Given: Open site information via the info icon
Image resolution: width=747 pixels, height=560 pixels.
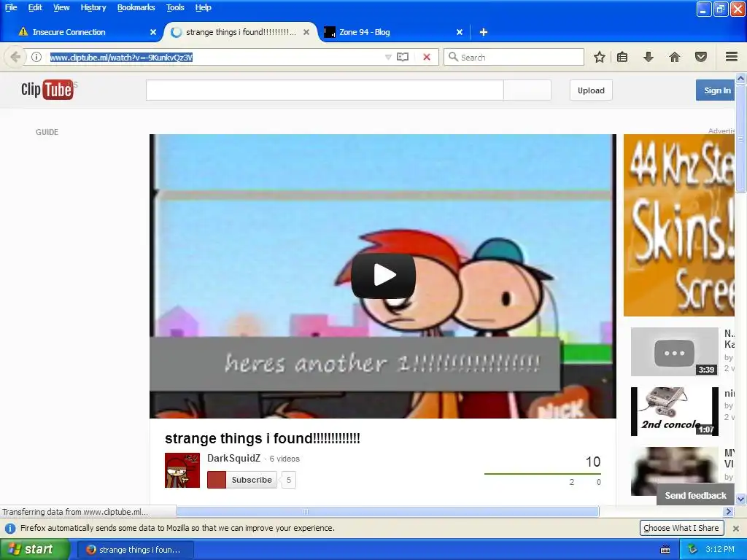Looking at the screenshot, I should click(x=36, y=57).
